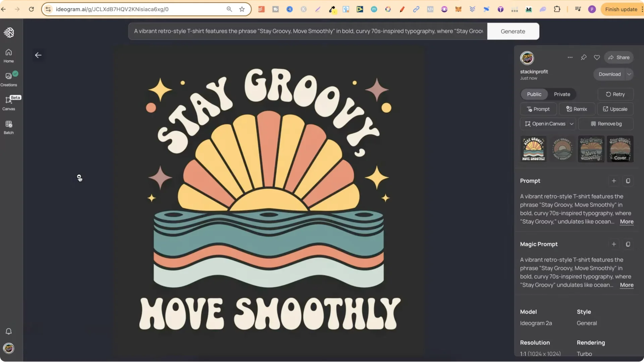Open the Batch tool in the sidebar
Image resolution: width=644 pixels, height=362 pixels.
click(x=8, y=127)
